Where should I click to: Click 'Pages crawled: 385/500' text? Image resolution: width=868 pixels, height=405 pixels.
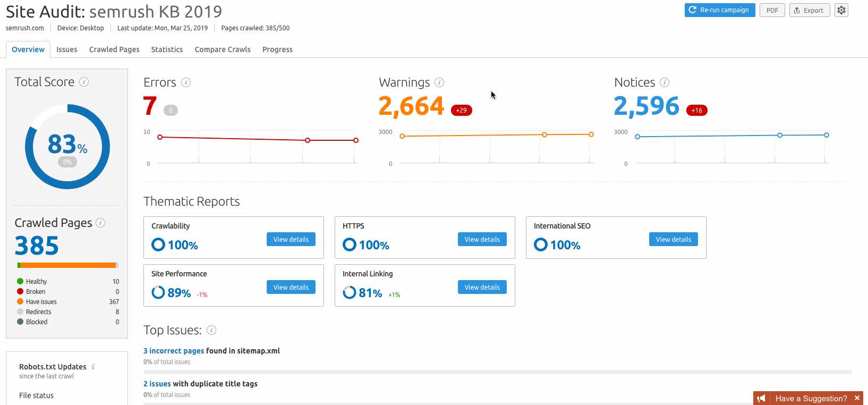[256, 28]
